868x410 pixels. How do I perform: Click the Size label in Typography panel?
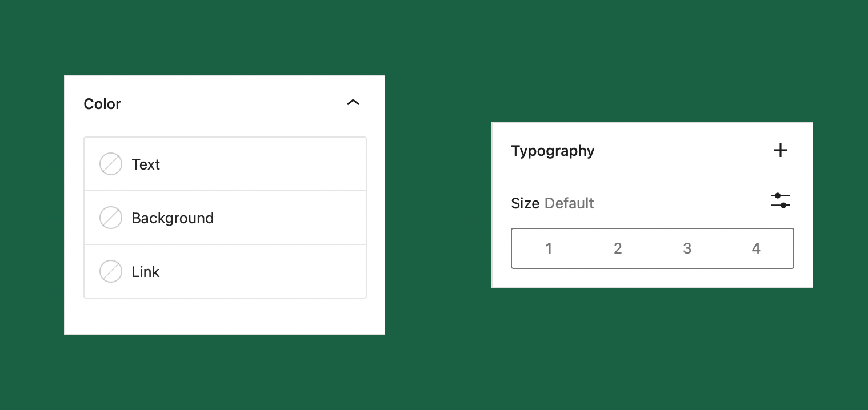525,203
